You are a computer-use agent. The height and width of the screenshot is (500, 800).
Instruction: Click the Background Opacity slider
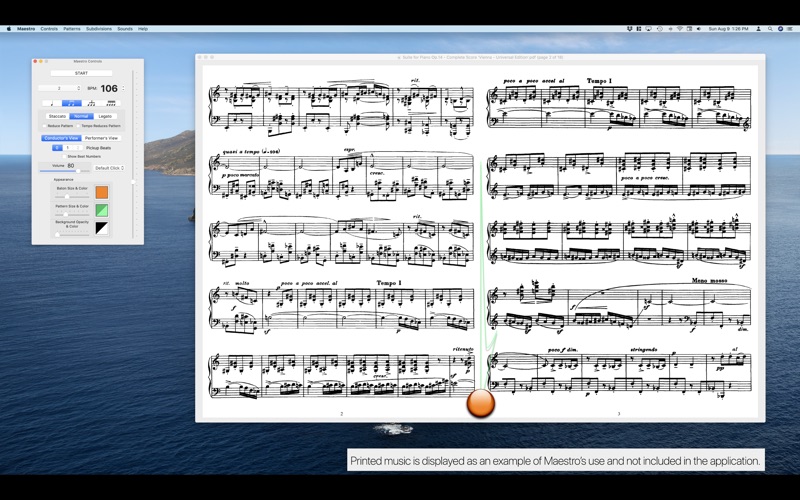71,235
